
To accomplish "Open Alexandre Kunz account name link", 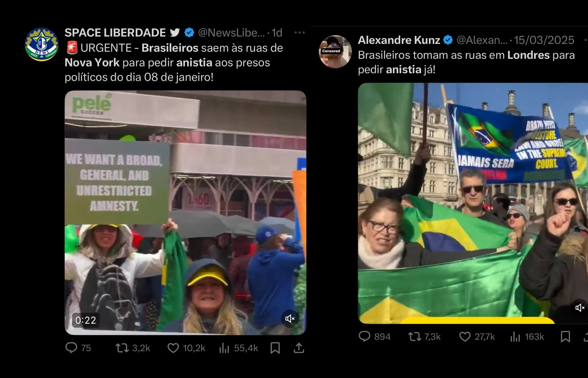I will [x=399, y=40].
